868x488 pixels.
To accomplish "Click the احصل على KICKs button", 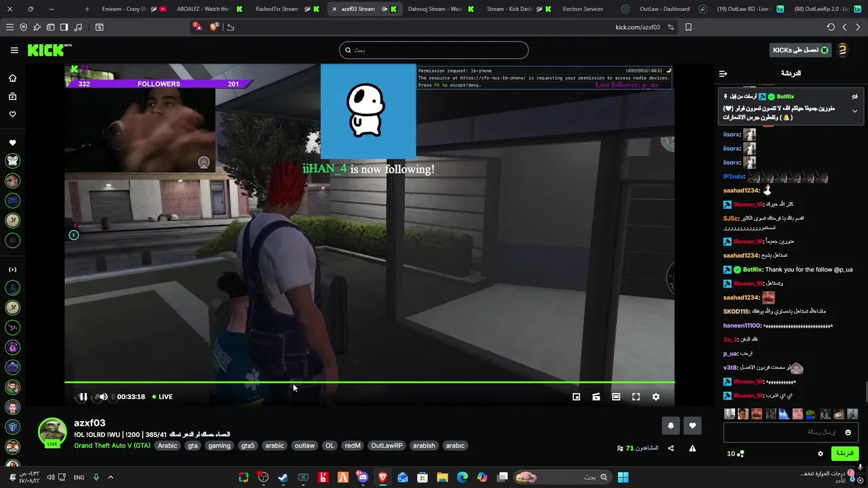I will 800,50.
